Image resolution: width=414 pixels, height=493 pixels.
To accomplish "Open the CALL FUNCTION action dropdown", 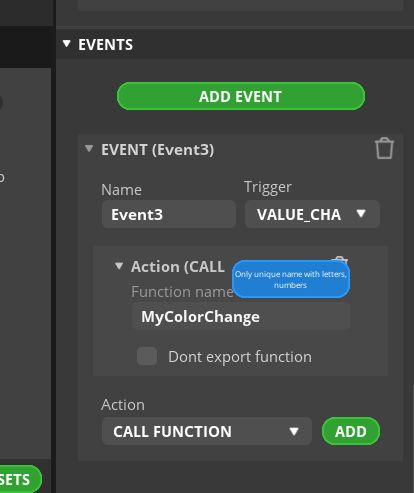I will [207, 431].
